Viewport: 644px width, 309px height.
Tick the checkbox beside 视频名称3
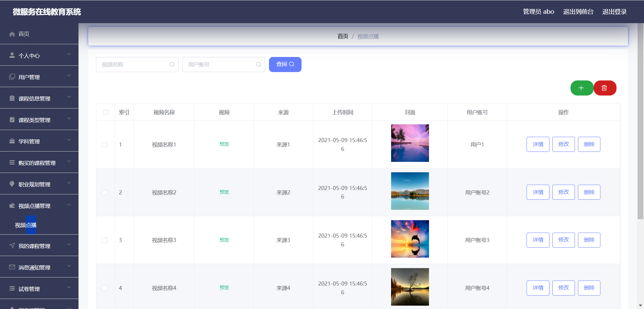105,240
